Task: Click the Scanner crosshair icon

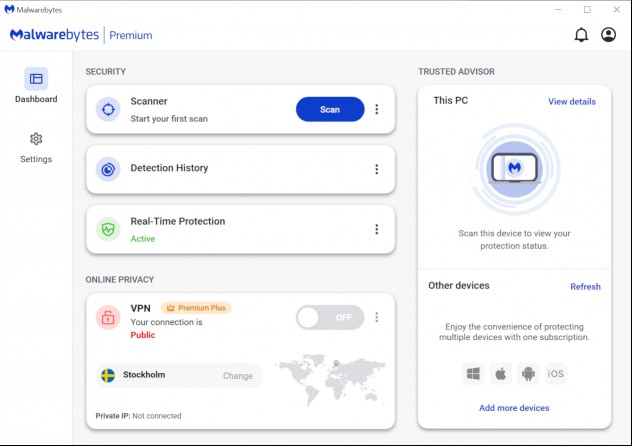Action: [x=108, y=109]
